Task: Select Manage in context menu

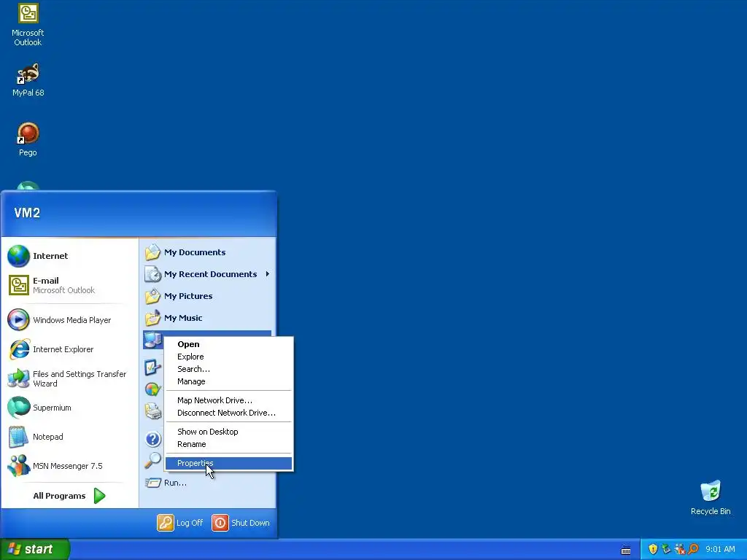Action: [x=228, y=381]
